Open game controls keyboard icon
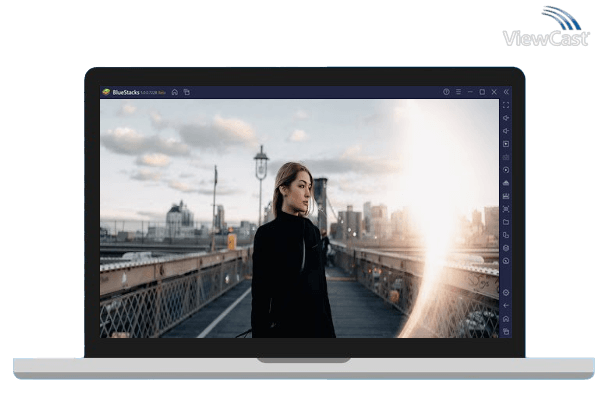This screenshot has width=602, height=414. click(506, 157)
